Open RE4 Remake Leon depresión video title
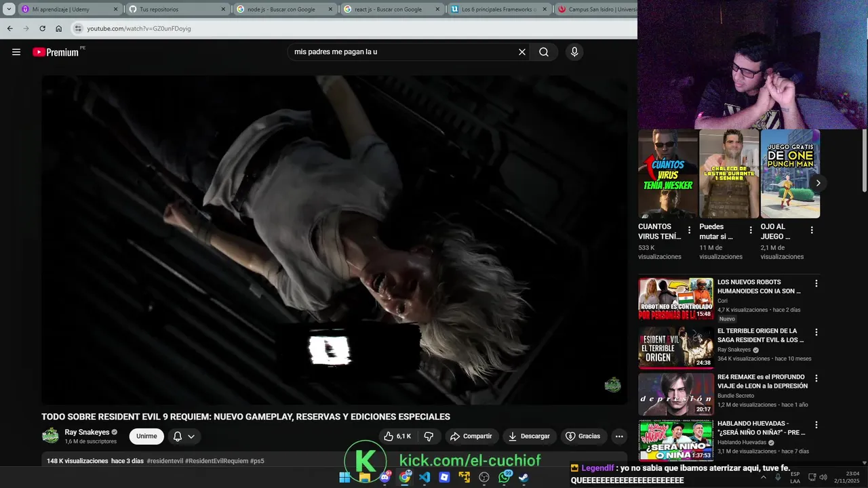 tap(763, 381)
